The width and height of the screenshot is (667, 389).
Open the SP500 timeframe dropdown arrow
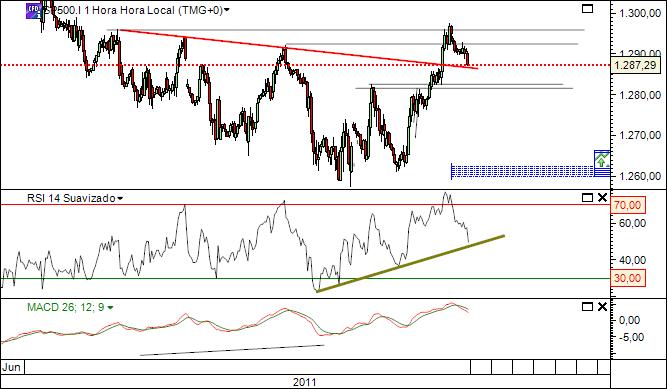click(227, 10)
